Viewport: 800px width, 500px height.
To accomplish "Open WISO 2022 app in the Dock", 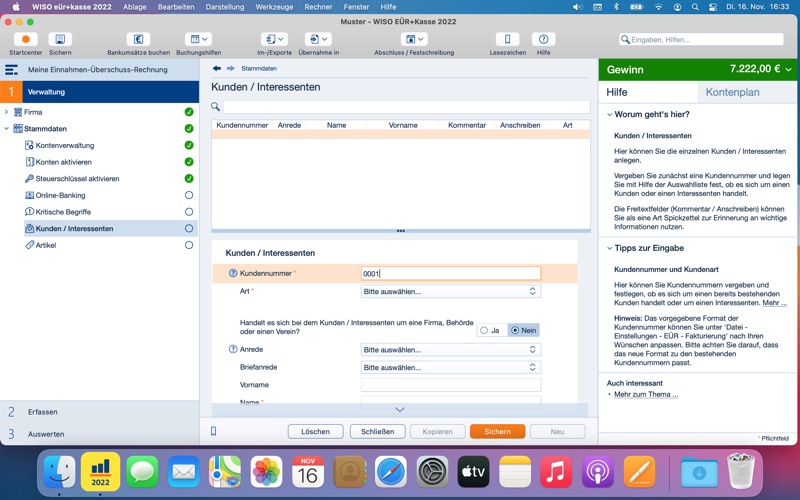I will pos(101,472).
